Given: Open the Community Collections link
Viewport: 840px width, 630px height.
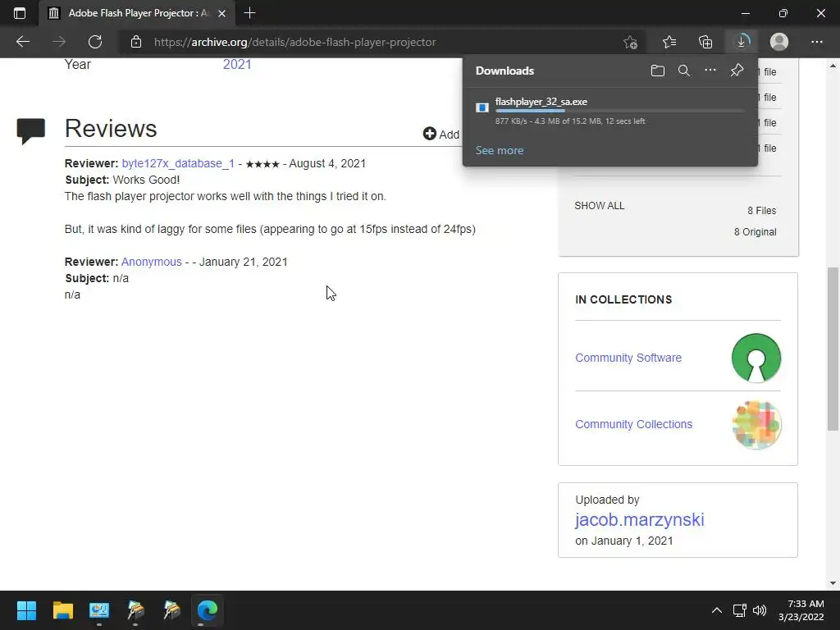Looking at the screenshot, I should point(634,424).
